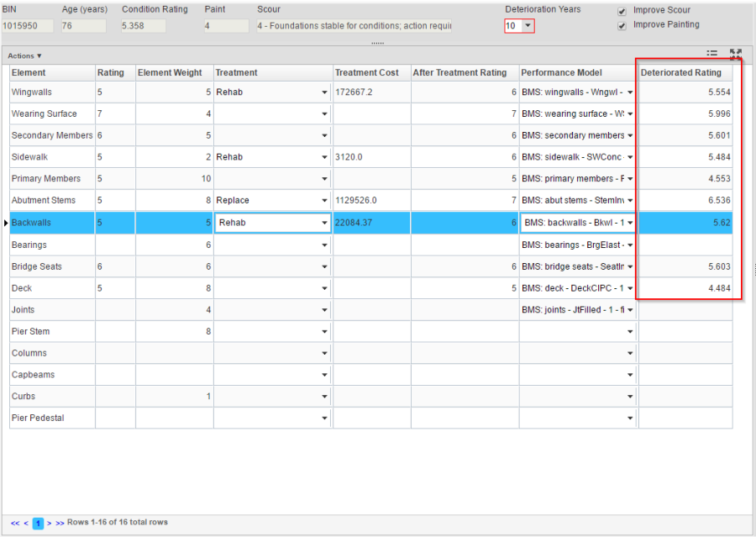Image resolution: width=756 pixels, height=537 pixels.
Task: Go to the previous page with <
Action: [26, 523]
